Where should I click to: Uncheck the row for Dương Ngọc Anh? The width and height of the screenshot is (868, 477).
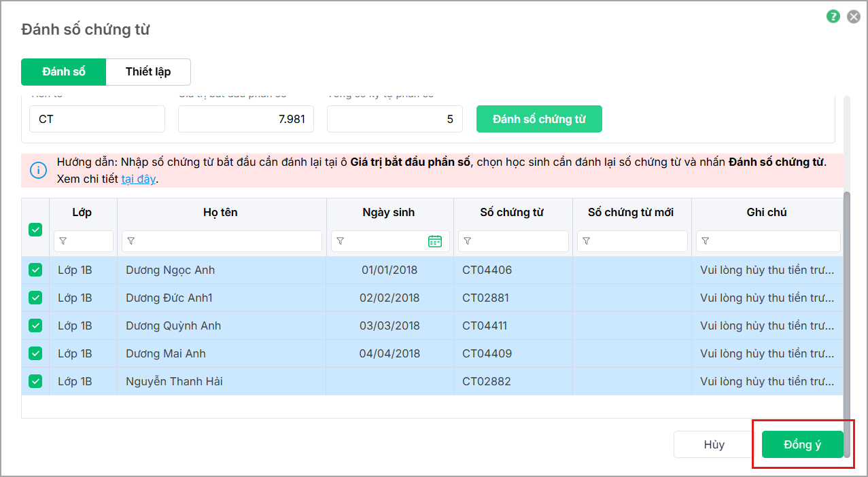35,270
